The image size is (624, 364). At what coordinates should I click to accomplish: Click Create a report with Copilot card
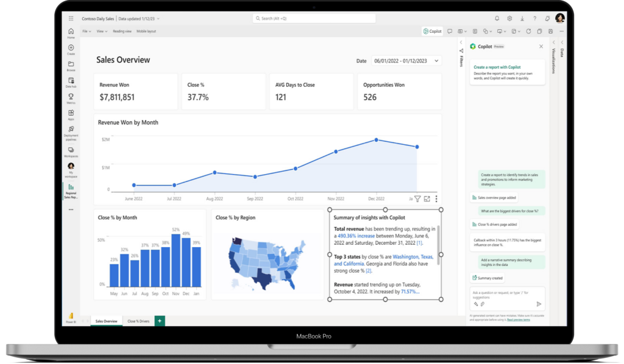click(508, 72)
